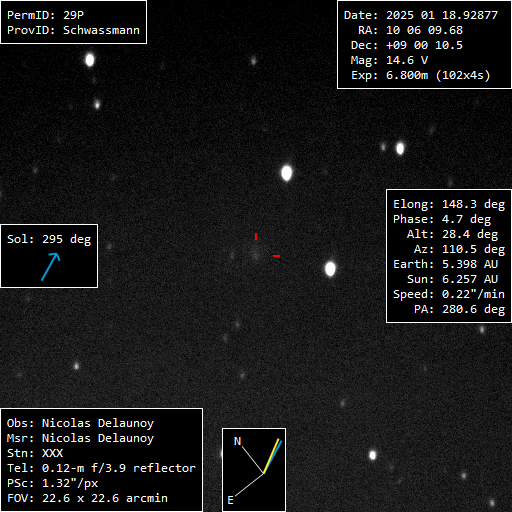Click the PermID: 29P text
This screenshot has height=512, width=512.
click(45, 15)
